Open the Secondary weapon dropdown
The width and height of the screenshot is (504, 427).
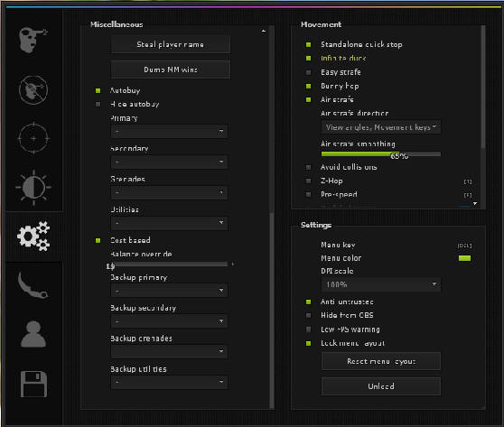[x=170, y=162]
